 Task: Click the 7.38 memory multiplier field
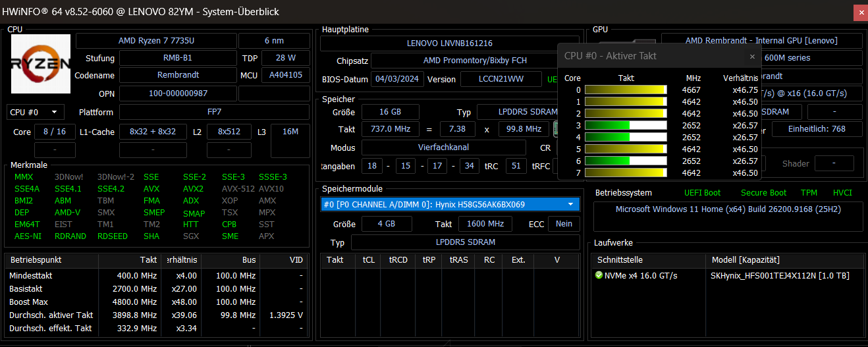[457, 129]
